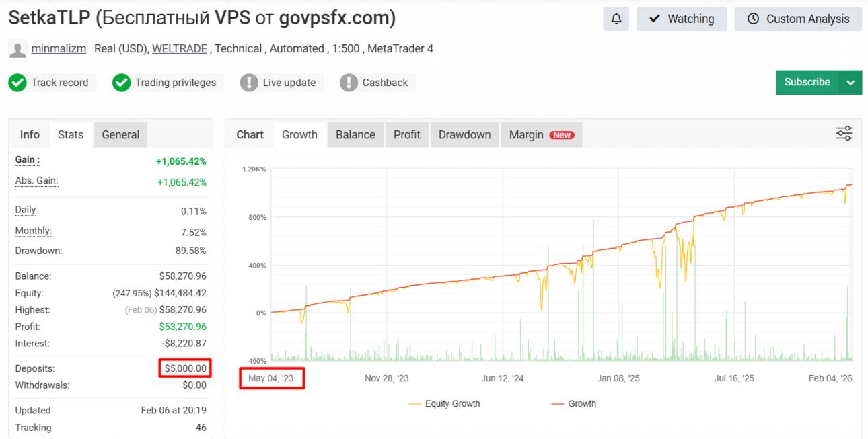Toggle the Equity Growth legend entry
Image resolution: width=868 pixels, height=439 pixels.
click(x=444, y=403)
